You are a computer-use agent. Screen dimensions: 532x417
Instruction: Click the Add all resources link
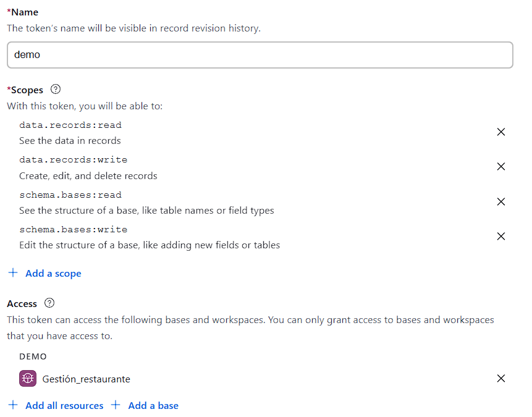[64, 405]
